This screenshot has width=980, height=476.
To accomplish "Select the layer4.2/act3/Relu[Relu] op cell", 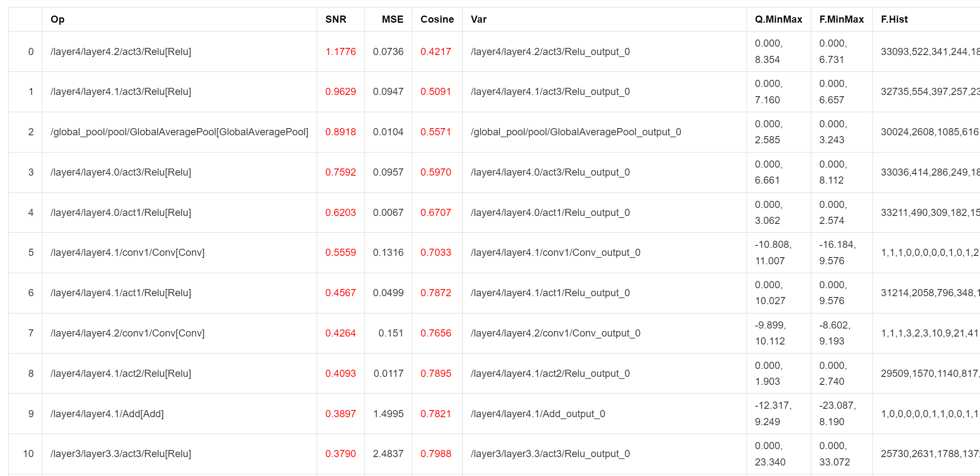I will [121, 52].
